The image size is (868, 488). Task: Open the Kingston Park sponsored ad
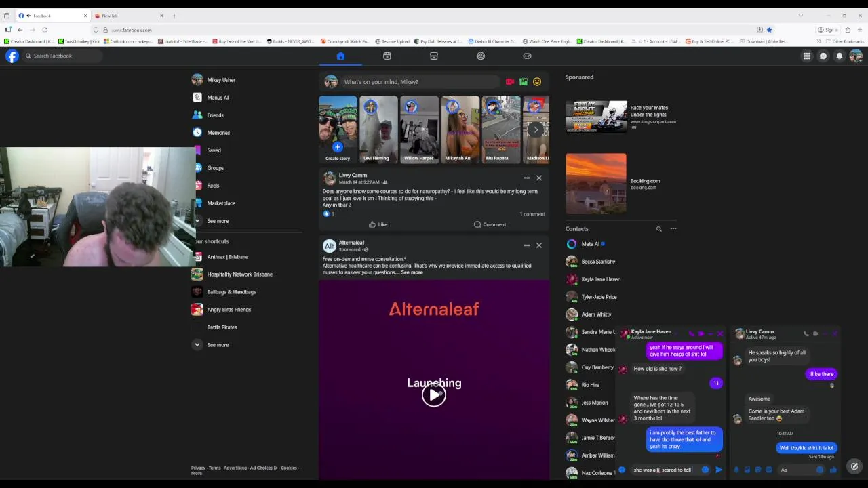pos(621,117)
